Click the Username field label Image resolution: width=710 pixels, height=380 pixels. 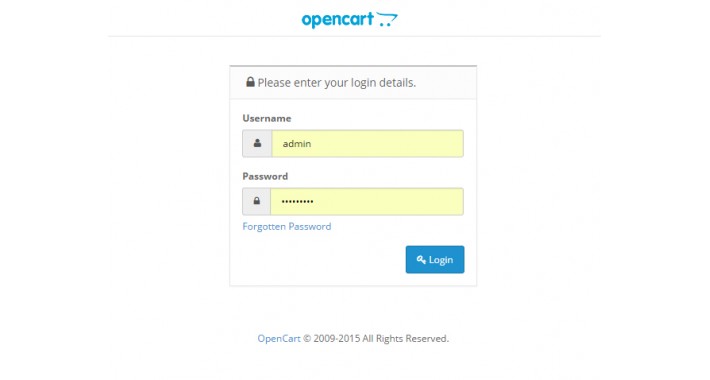coord(267,118)
